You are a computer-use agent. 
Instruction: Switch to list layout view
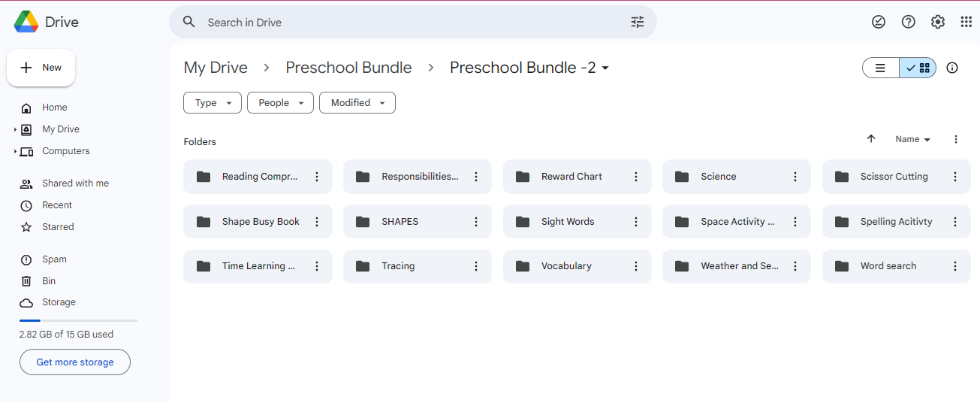[x=881, y=68]
